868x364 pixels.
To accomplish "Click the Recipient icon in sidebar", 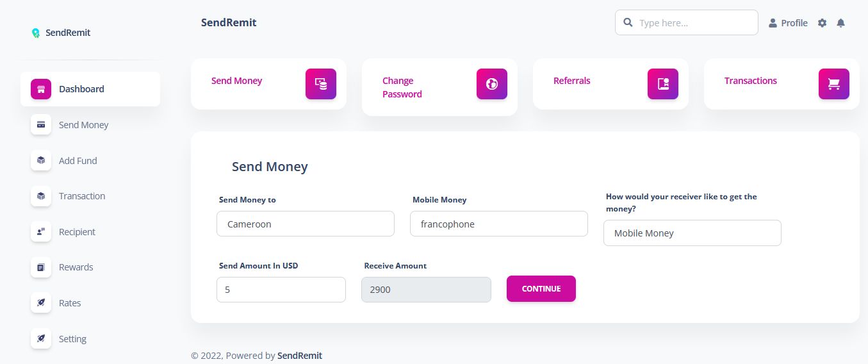I will click(x=41, y=232).
